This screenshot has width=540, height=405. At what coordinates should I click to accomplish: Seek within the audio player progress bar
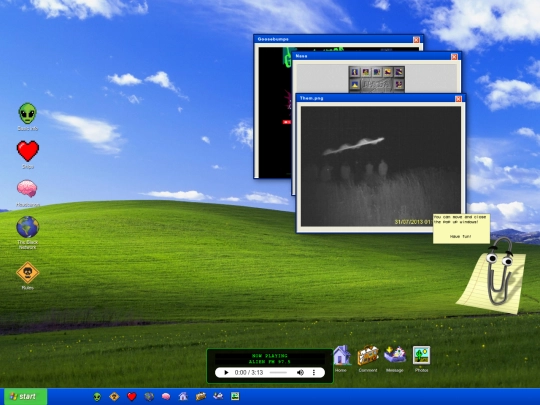278,373
